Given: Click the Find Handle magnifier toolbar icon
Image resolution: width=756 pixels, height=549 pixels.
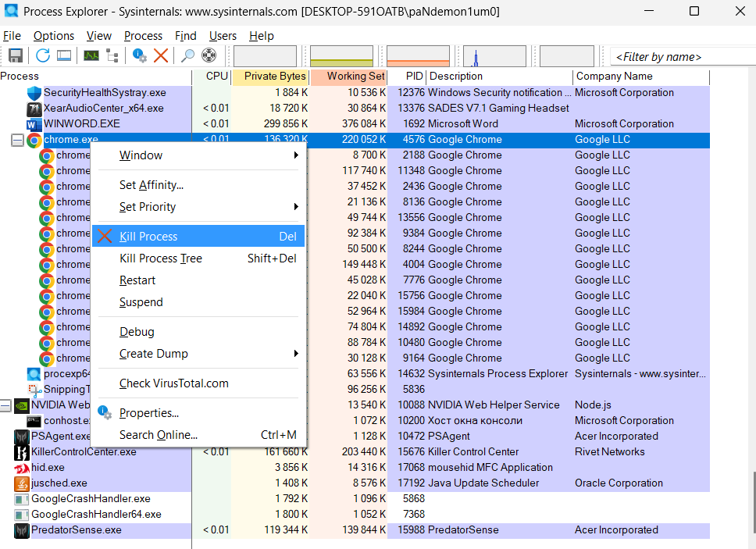Looking at the screenshot, I should 187,56.
